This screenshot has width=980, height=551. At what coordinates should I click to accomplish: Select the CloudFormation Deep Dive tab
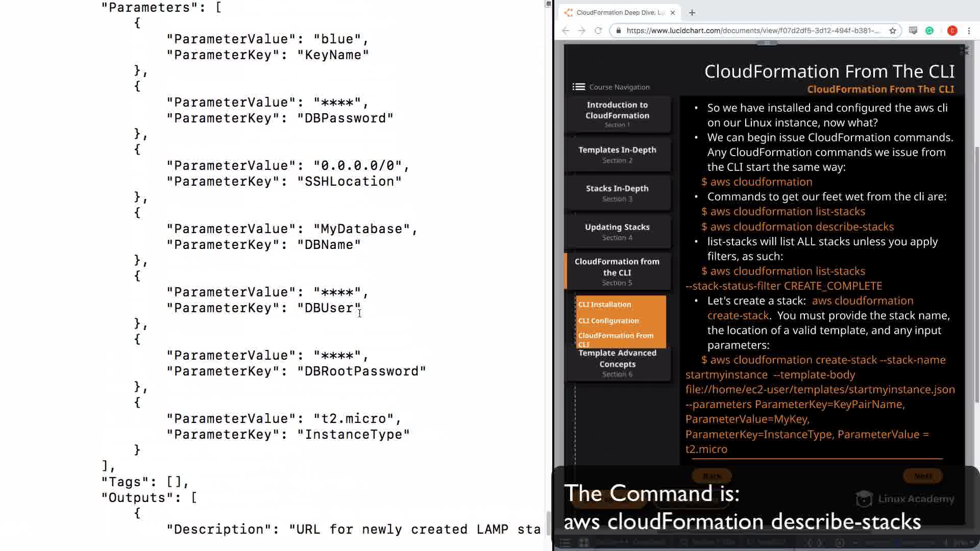click(621, 13)
